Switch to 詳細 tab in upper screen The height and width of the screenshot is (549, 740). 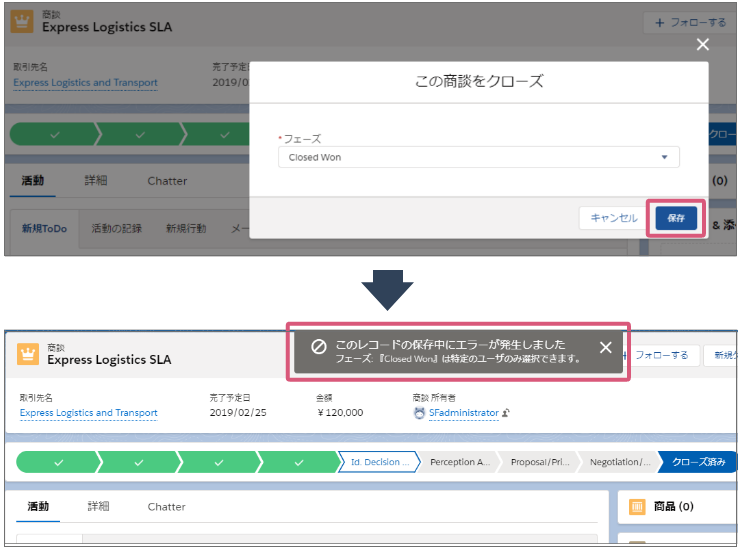tap(96, 181)
